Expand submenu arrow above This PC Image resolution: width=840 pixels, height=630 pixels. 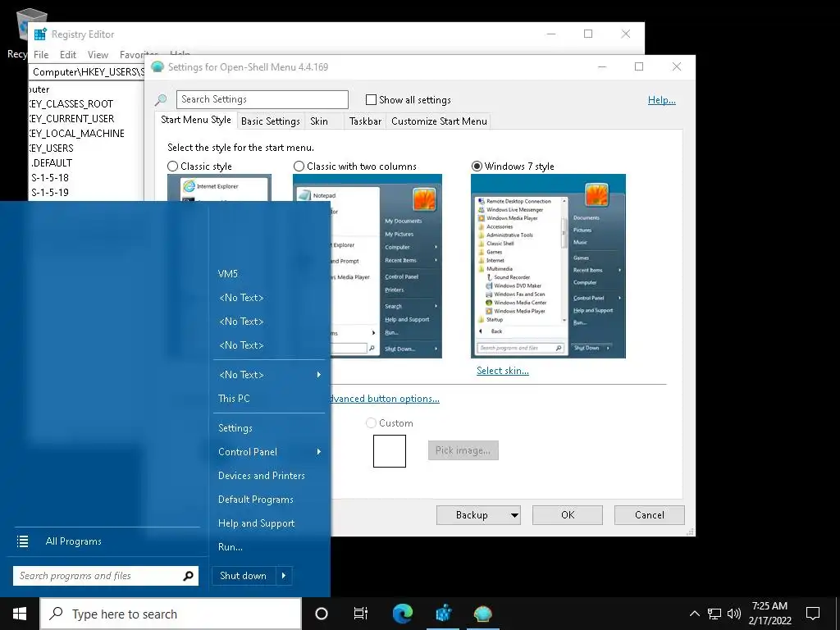(x=319, y=375)
